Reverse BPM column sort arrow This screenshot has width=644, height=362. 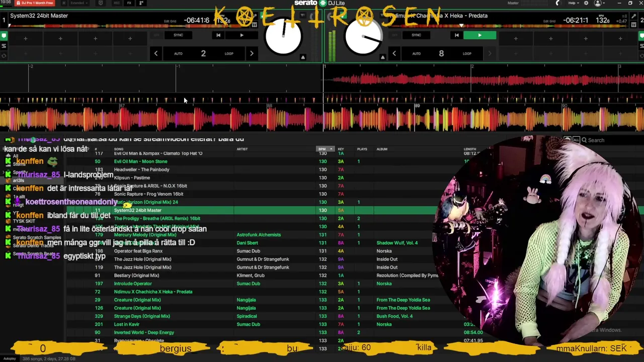click(x=331, y=149)
